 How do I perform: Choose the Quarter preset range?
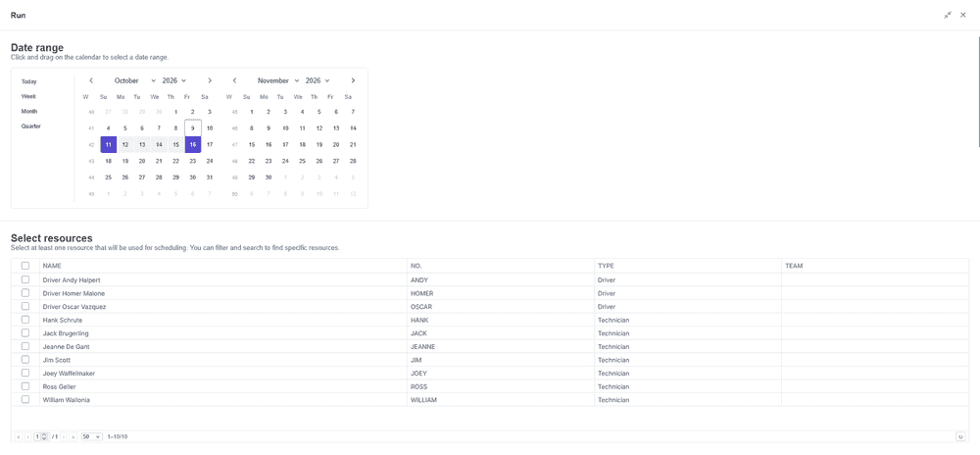tap(31, 126)
